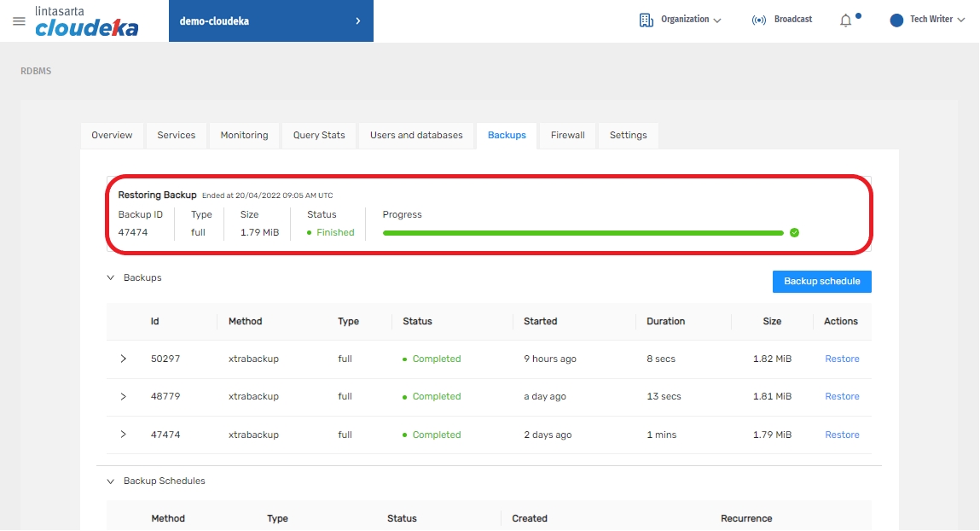Go to Users and databases tab
The width and height of the screenshot is (980, 531).
click(416, 135)
